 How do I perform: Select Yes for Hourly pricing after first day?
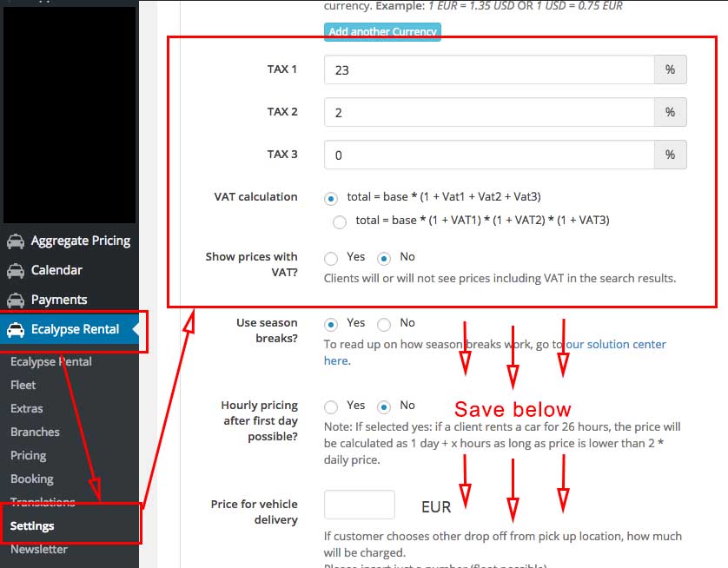331,407
